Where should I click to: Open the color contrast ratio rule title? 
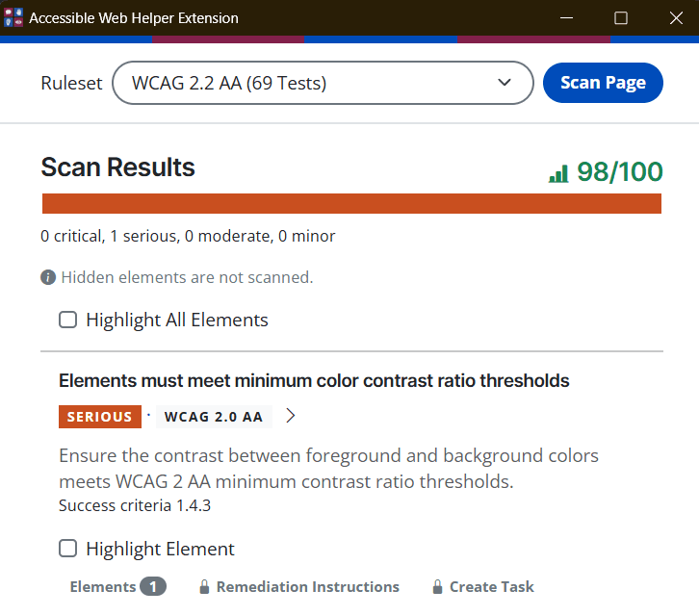coord(314,381)
